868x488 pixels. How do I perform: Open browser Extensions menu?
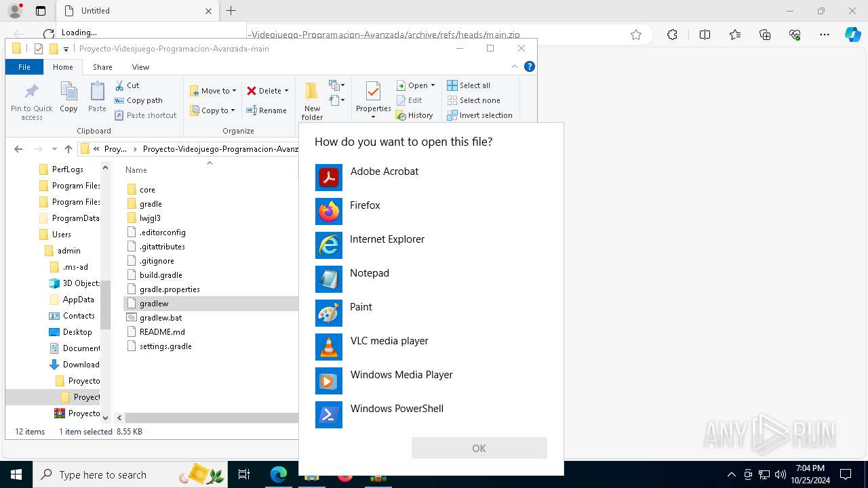coord(672,35)
